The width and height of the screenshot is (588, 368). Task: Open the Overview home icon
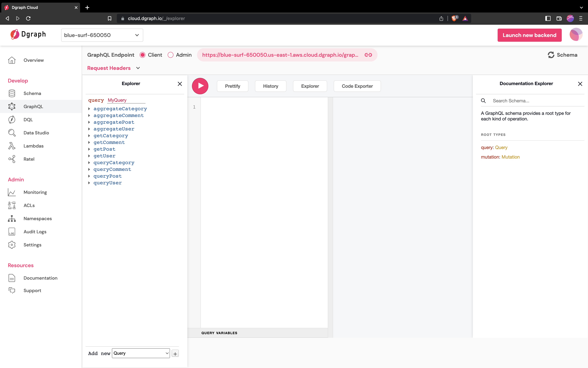point(12,60)
